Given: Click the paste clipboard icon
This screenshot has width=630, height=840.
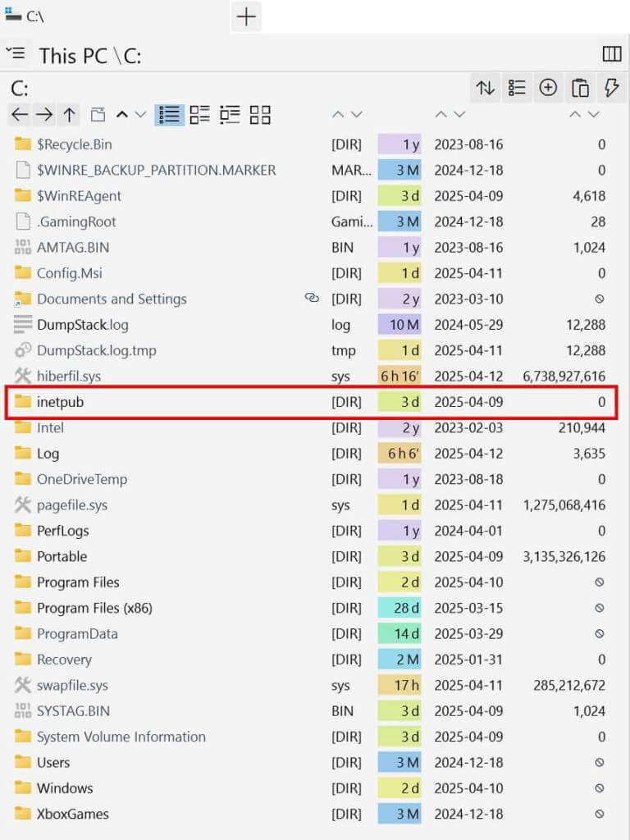Looking at the screenshot, I should (x=580, y=87).
